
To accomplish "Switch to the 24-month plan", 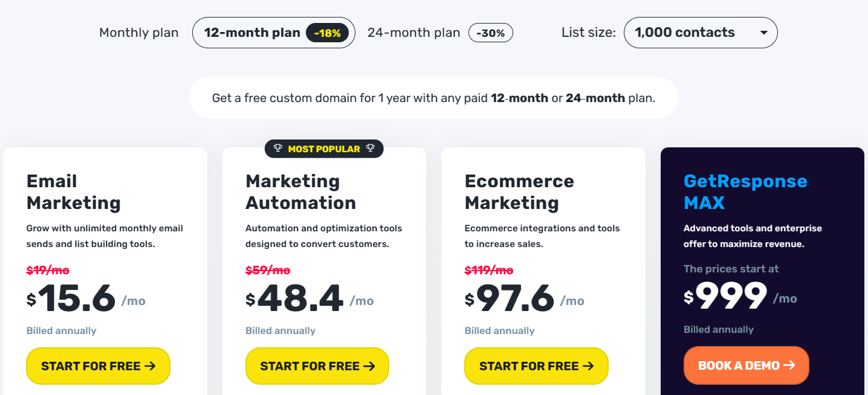I will (x=413, y=32).
